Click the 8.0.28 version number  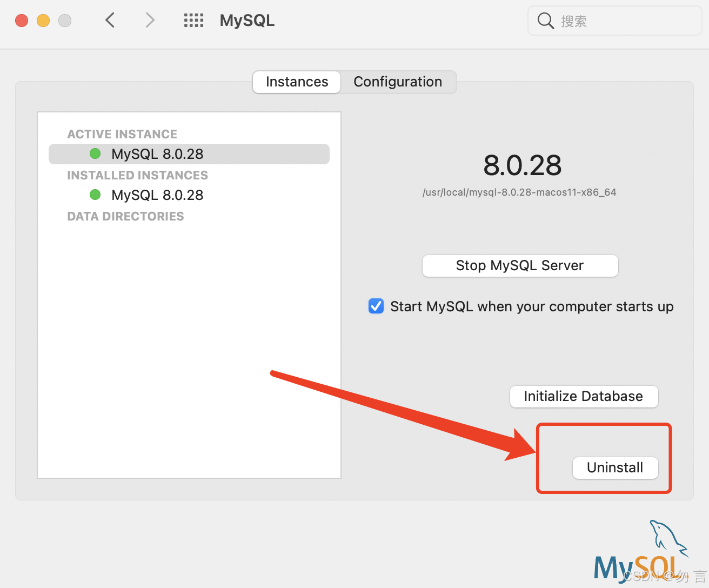coord(523,165)
